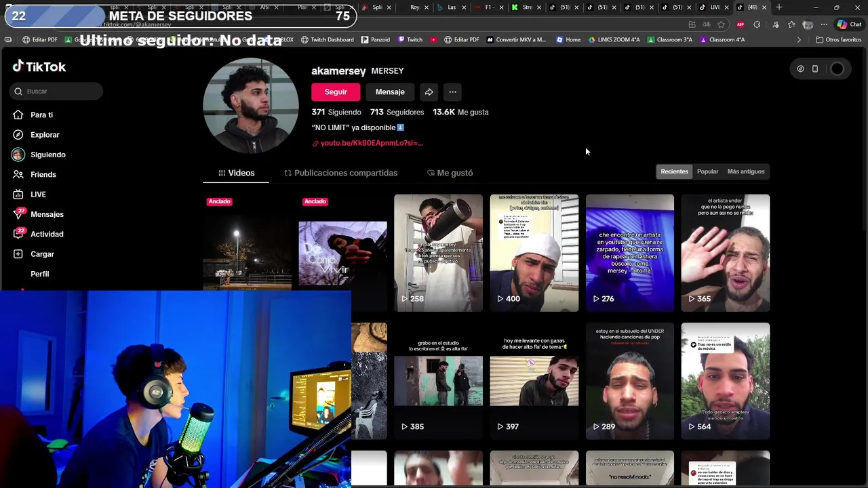Click the YouTube bookmark icon
The image size is (868, 488).
click(433, 40)
